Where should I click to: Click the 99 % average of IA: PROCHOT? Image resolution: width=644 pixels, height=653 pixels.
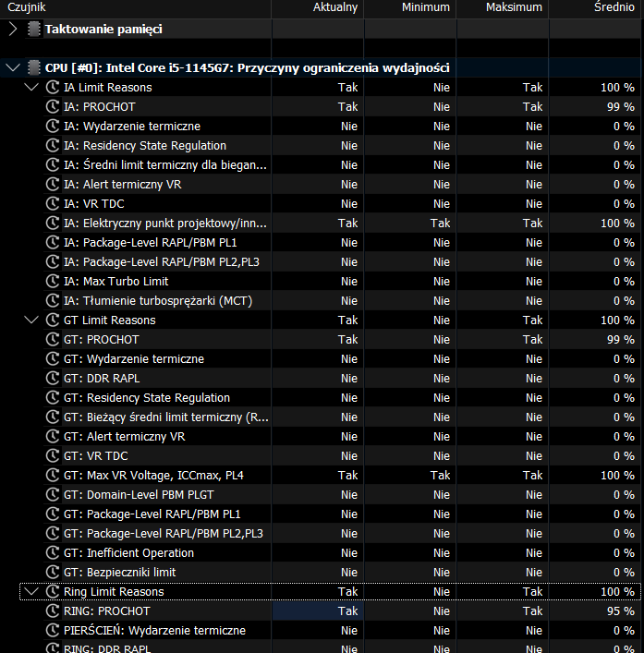pyautogui.click(x=621, y=106)
